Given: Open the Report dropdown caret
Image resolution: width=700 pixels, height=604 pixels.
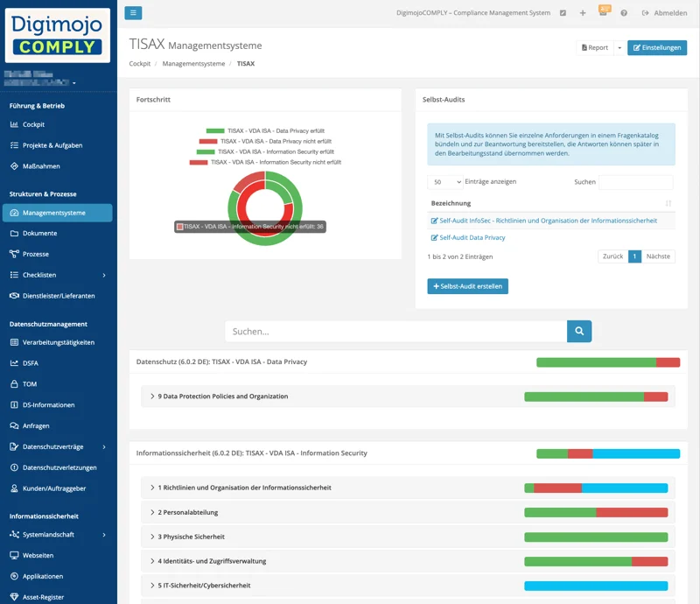Looking at the screenshot, I should (x=619, y=47).
